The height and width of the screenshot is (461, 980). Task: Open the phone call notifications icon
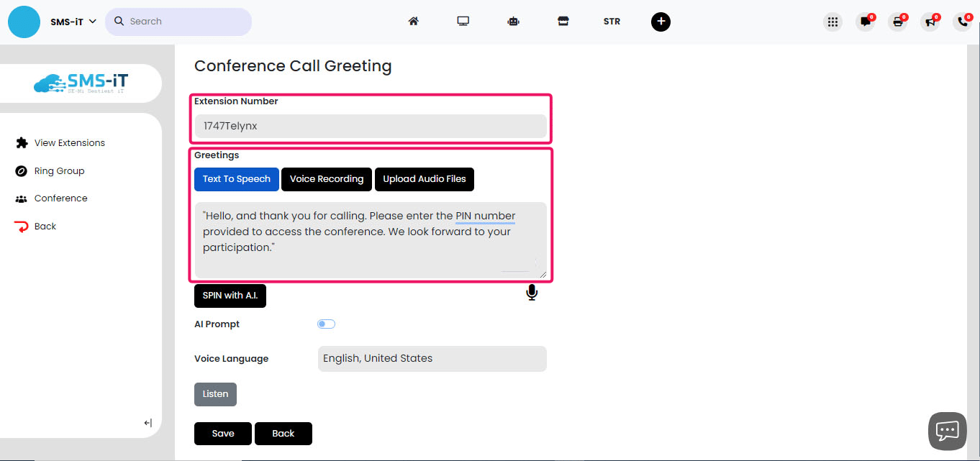coord(962,22)
